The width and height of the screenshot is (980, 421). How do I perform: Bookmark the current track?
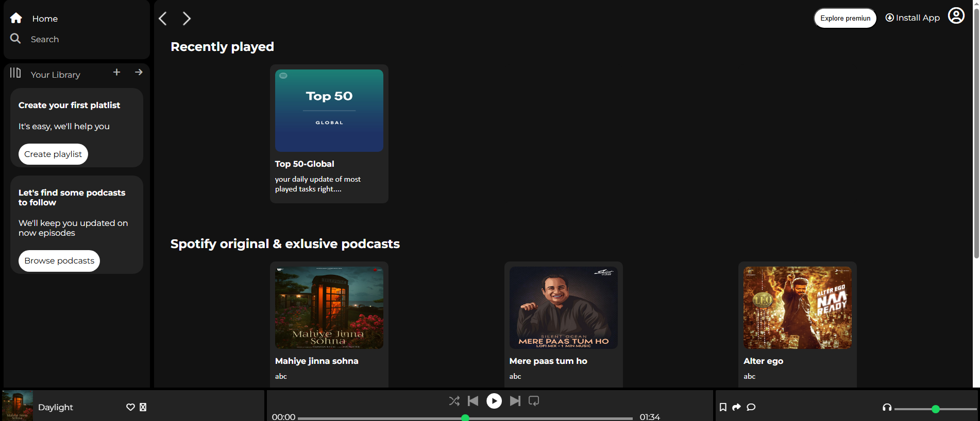pyautogui.click(x=723, y=407)
